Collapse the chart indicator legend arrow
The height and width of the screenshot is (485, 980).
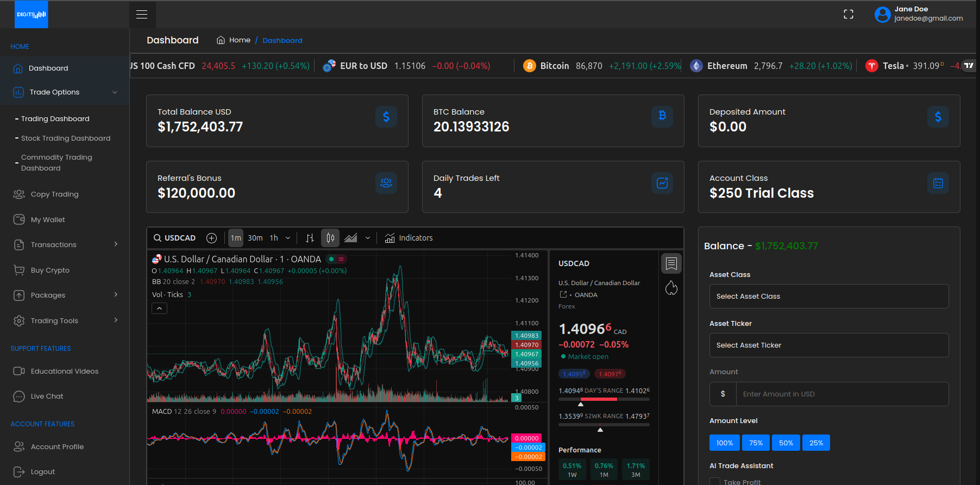coord(159,308)
